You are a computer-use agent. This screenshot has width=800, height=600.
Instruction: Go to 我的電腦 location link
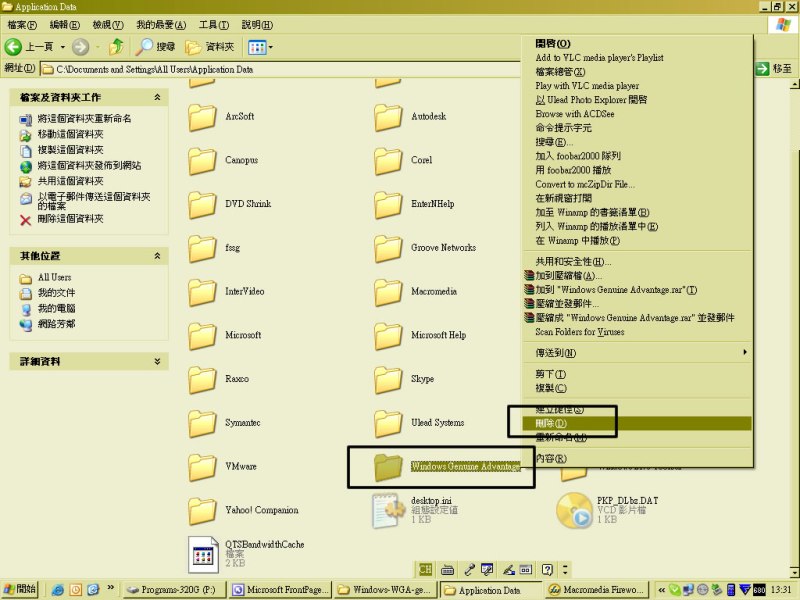pos(56,308)
